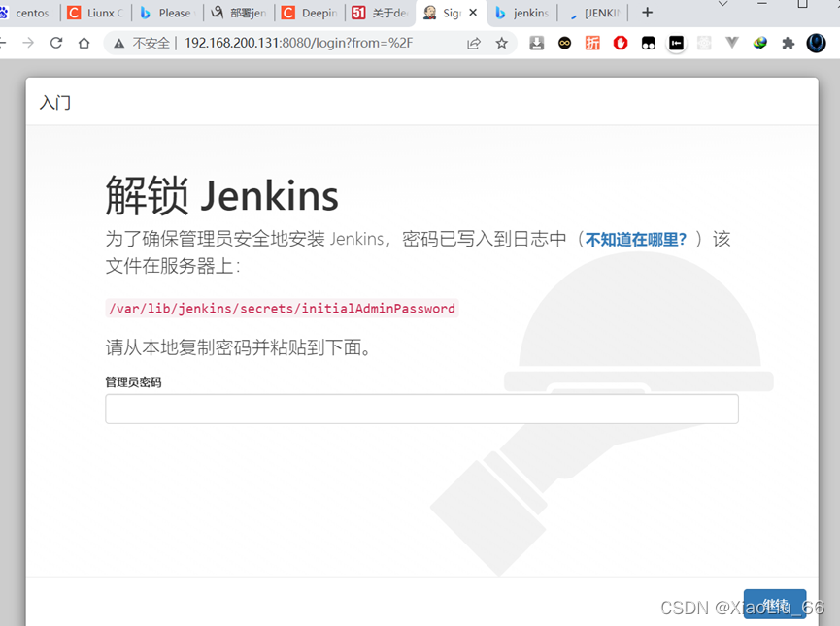
Task: Switch to the Liunx C tab
Action: [96, 13]
